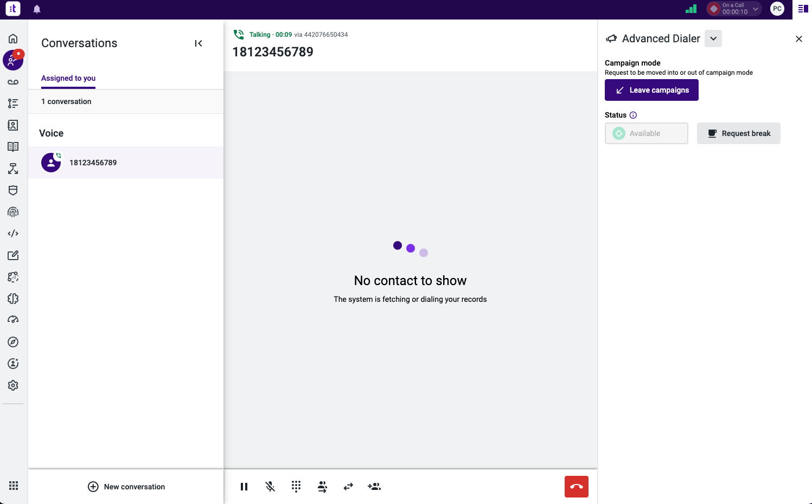Click the Talkdesk logo icon

[13, 9]
